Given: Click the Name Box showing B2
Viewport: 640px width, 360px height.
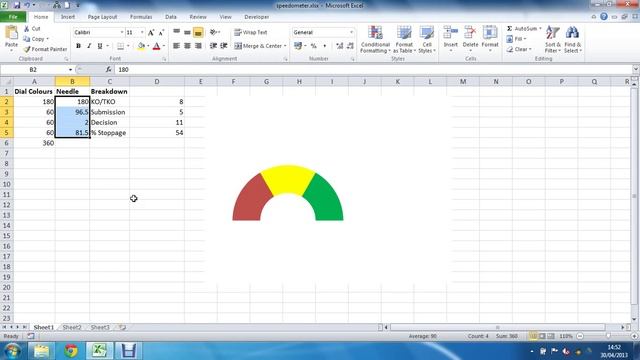Looking at the screenshot, I should (33, 70).
